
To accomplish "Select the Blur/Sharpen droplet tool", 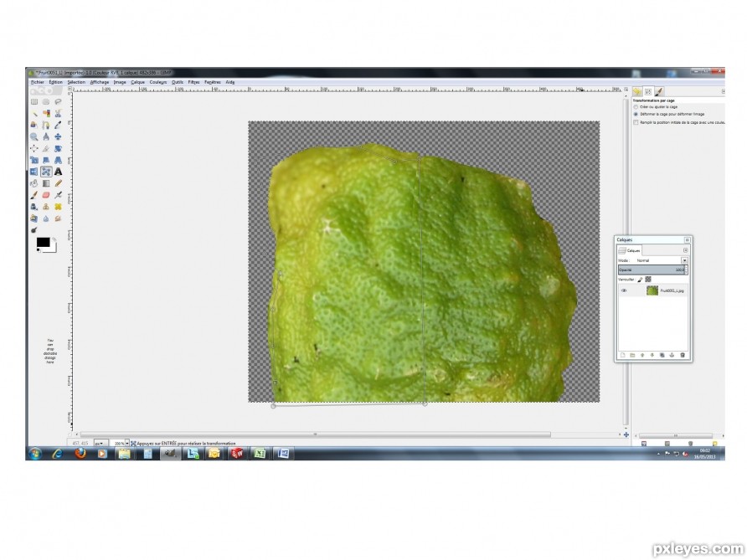I will 46,218.
